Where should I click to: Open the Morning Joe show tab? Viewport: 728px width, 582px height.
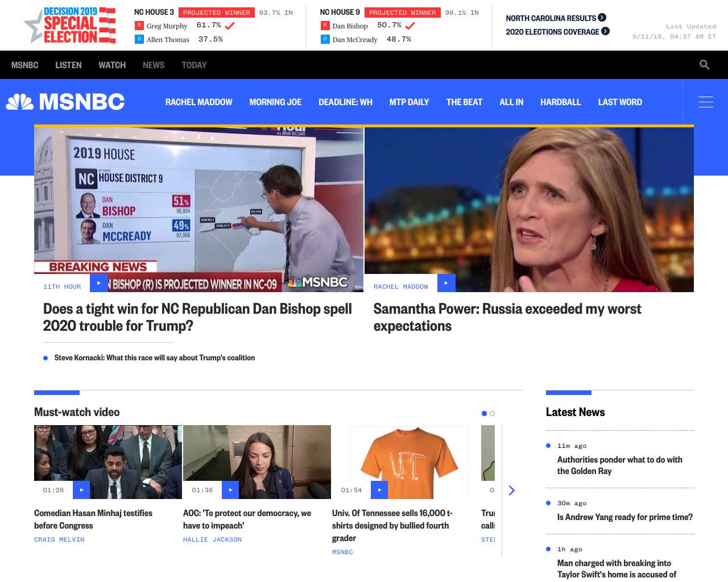pos(275,102)
